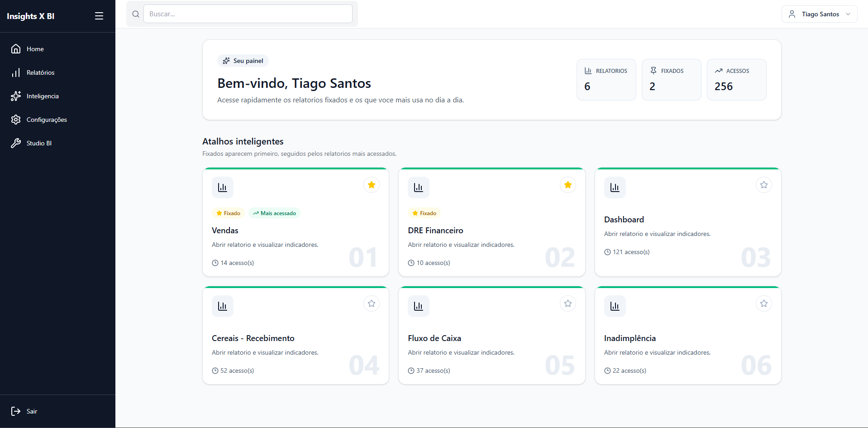The image size is (868, 428).
Task: Click the Studio BI wrench icon
Action: 16,143
